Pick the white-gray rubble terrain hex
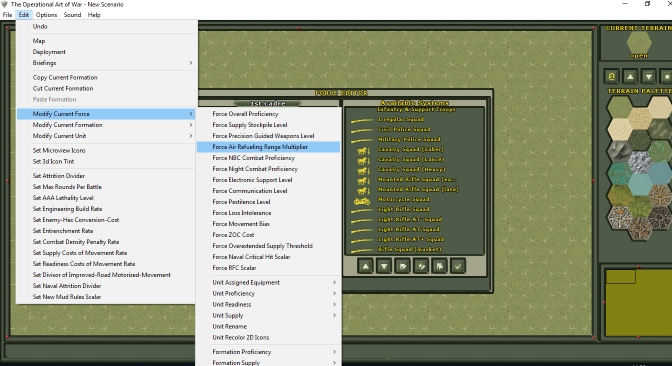Viewport: 672px width, 366px height. tap(640, 162)
